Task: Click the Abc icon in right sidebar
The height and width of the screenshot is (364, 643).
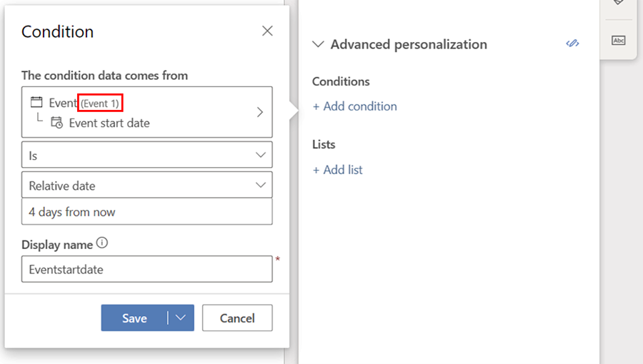Action: tap(618, 41)
